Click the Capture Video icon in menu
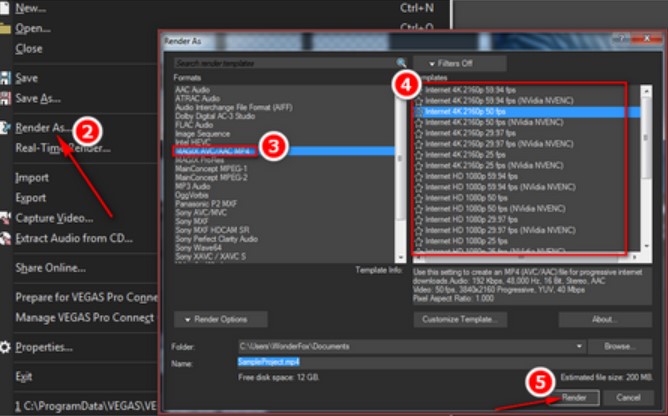The width and height of the screenshot is (668, 416). point(6,218)
